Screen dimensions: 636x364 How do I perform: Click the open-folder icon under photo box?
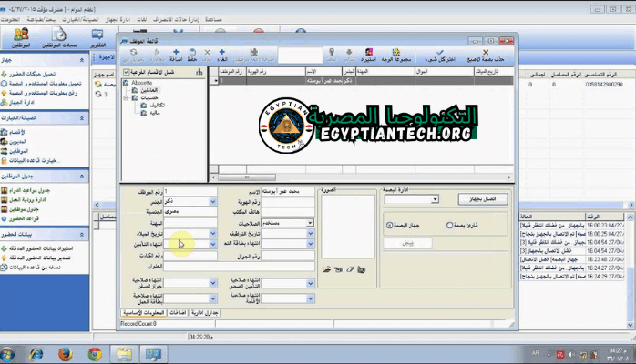tap(326, 269)
